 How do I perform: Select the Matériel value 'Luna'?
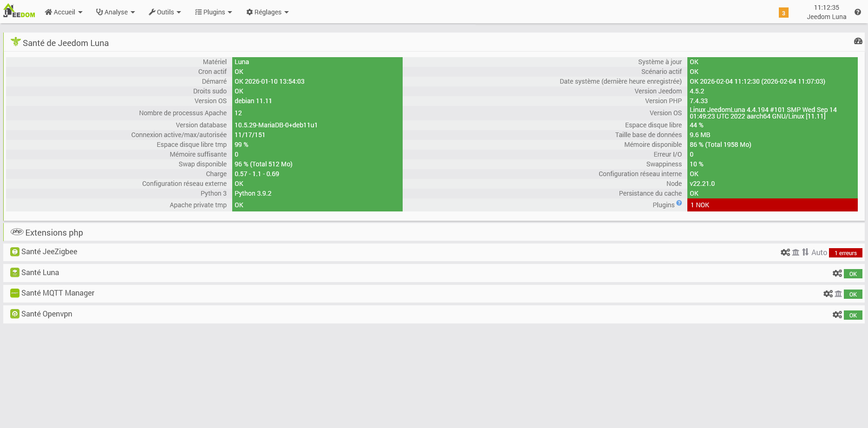241,62
